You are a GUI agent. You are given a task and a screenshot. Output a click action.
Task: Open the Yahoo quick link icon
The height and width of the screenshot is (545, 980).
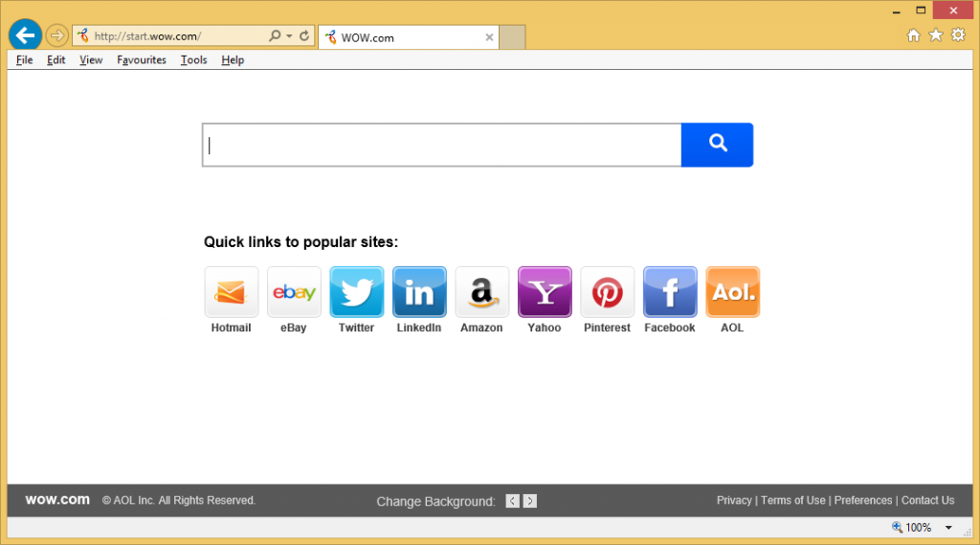(545, 292)
